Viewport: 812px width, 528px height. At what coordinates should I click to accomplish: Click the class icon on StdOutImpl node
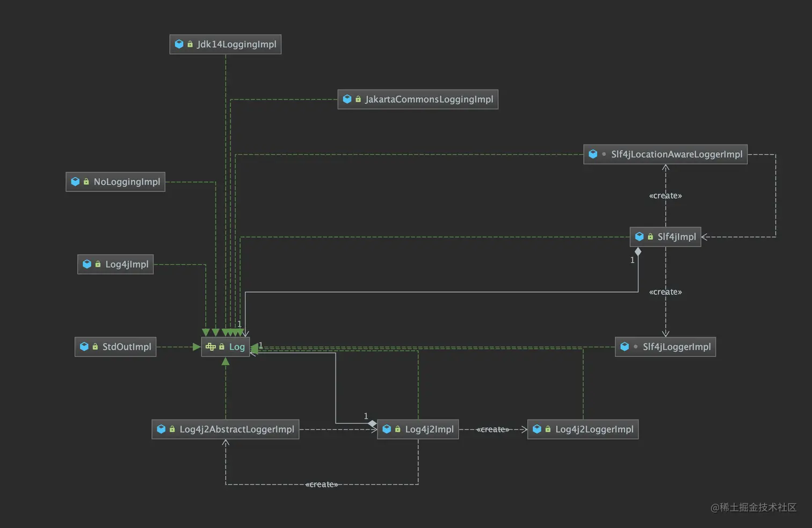pos(84,346)
